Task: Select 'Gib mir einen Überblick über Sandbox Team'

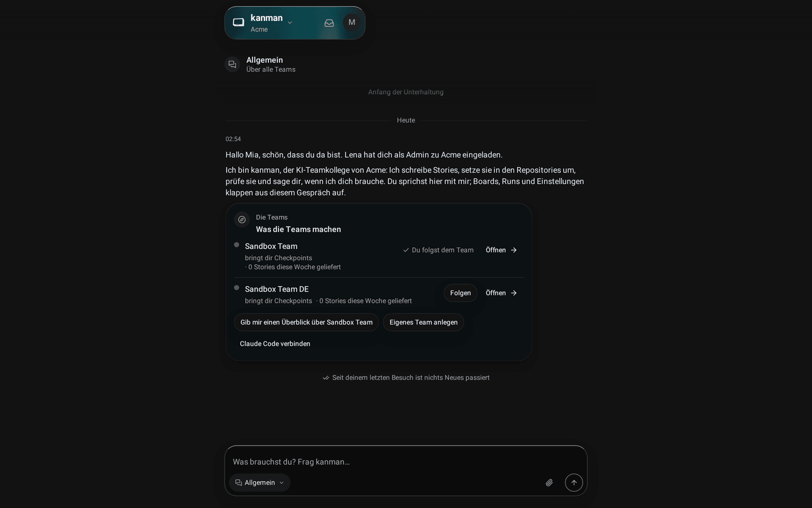Action: point(306,322)
